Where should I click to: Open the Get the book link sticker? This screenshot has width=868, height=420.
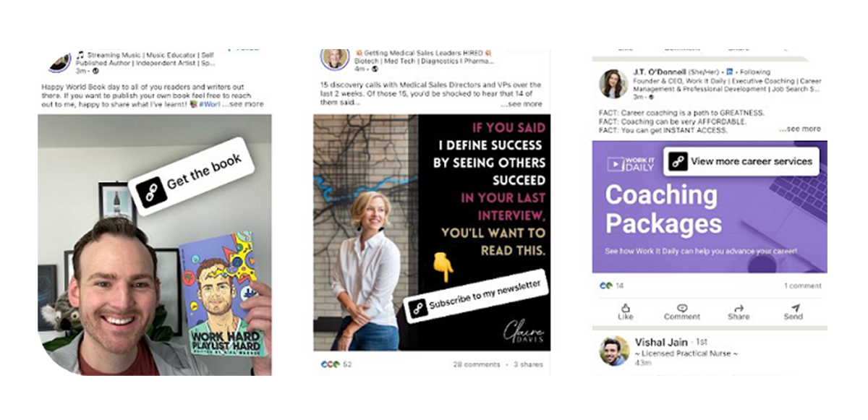[x=193, y=176]
